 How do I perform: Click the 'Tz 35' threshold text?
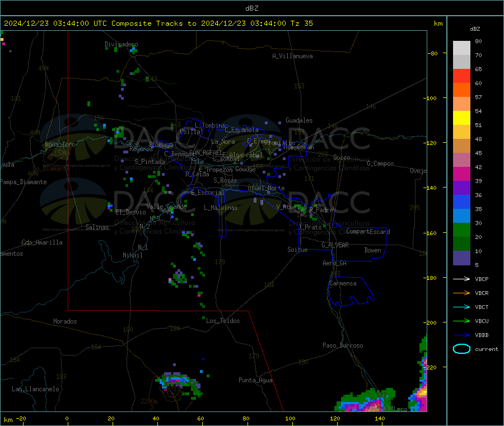pos(301,24)
